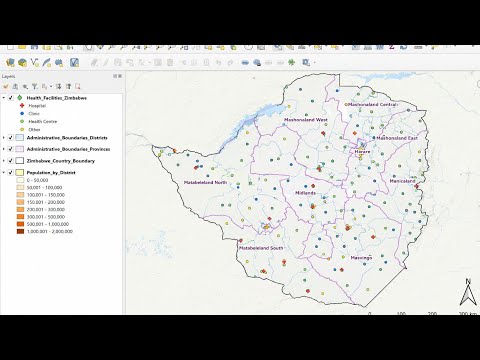Click the Clinic legend entry
The width and height of the screenshot is (480, 360).
point(34,114)
